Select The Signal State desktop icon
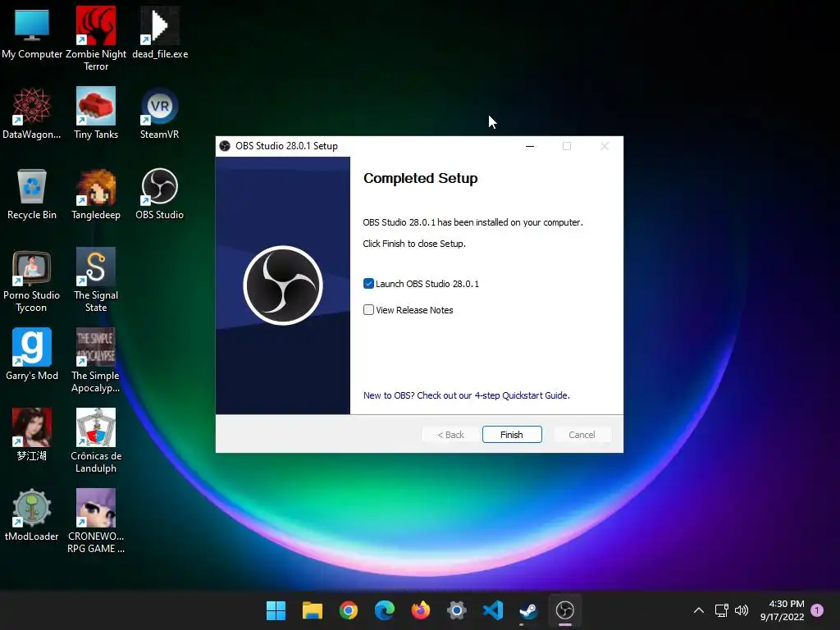 pyautogui.click(x=96, y=280)
